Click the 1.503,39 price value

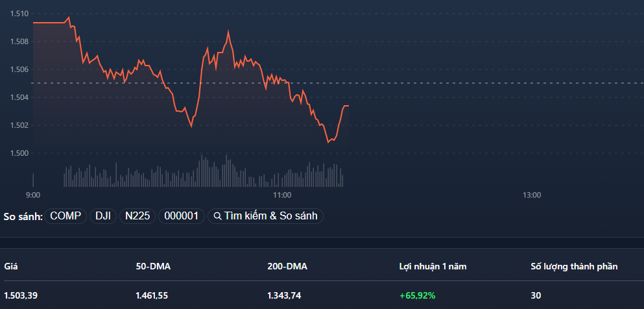point(21,295)
